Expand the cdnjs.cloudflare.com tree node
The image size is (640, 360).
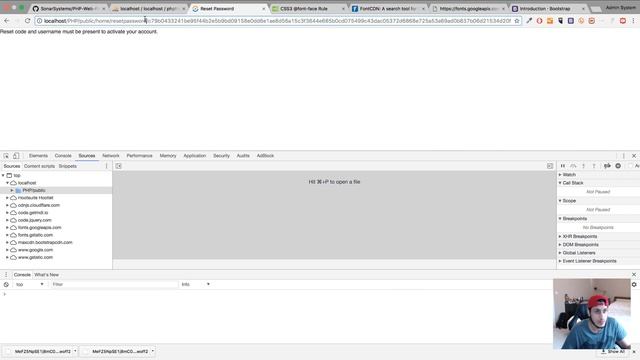coord(7,205)
